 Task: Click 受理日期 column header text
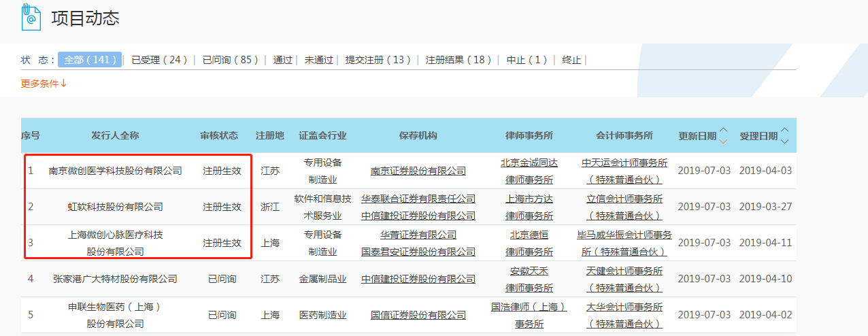(x=758, y=136)
